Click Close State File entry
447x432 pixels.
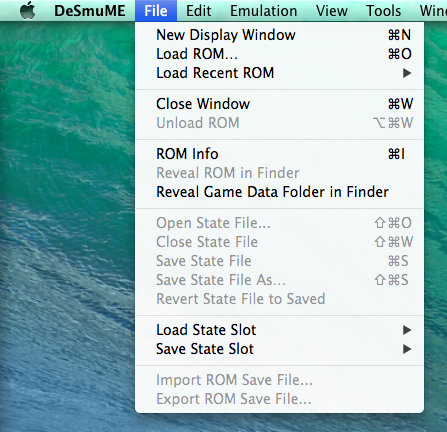pyautogui.click(x=279, y=242)
